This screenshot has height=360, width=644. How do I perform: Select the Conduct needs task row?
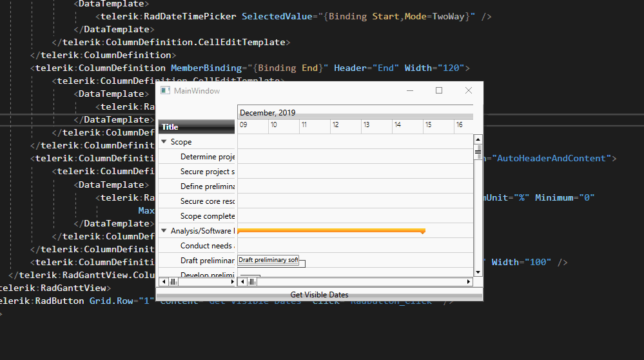[x=207, y=246]
